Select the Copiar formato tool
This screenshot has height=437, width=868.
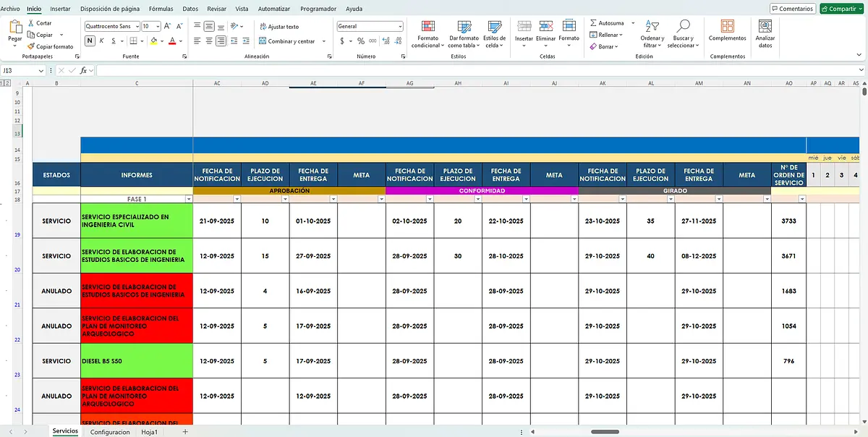[50, 46]
